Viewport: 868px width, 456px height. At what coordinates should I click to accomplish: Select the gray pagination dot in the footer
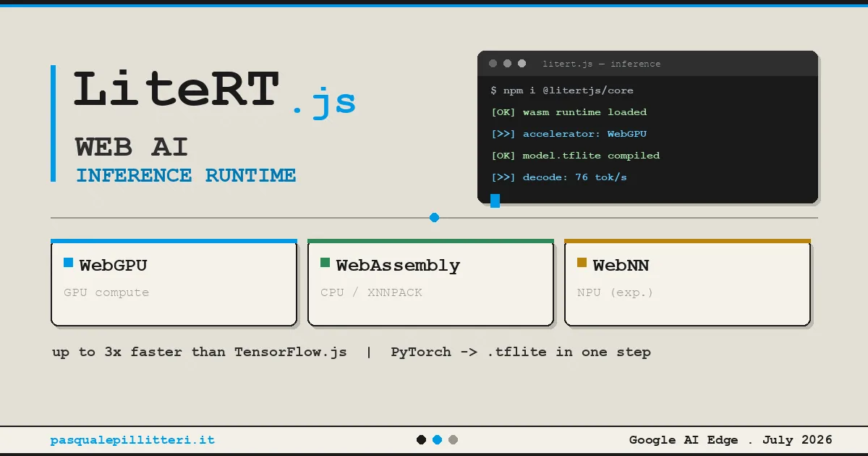point(453,439)
